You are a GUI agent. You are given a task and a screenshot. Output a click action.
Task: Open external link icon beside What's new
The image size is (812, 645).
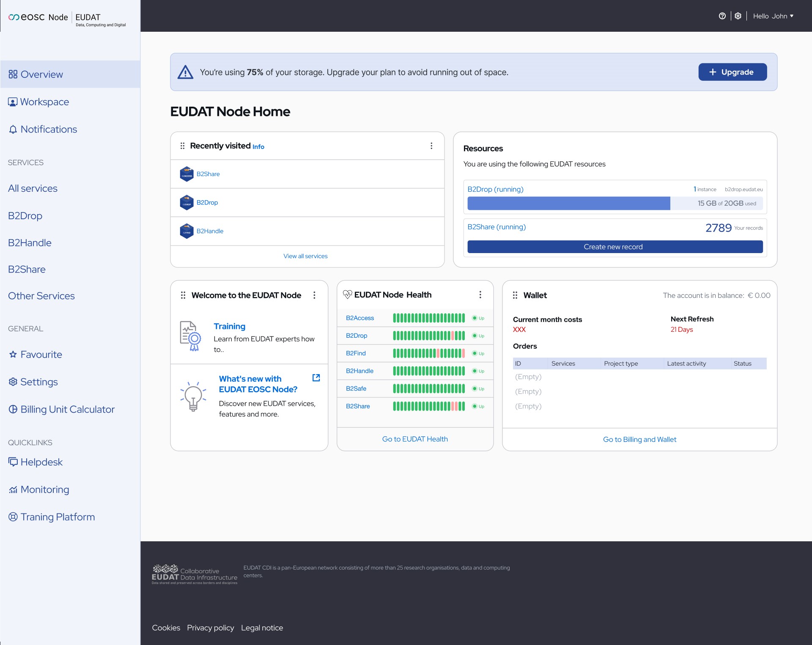pyautogui.click(x=316, y=378)
